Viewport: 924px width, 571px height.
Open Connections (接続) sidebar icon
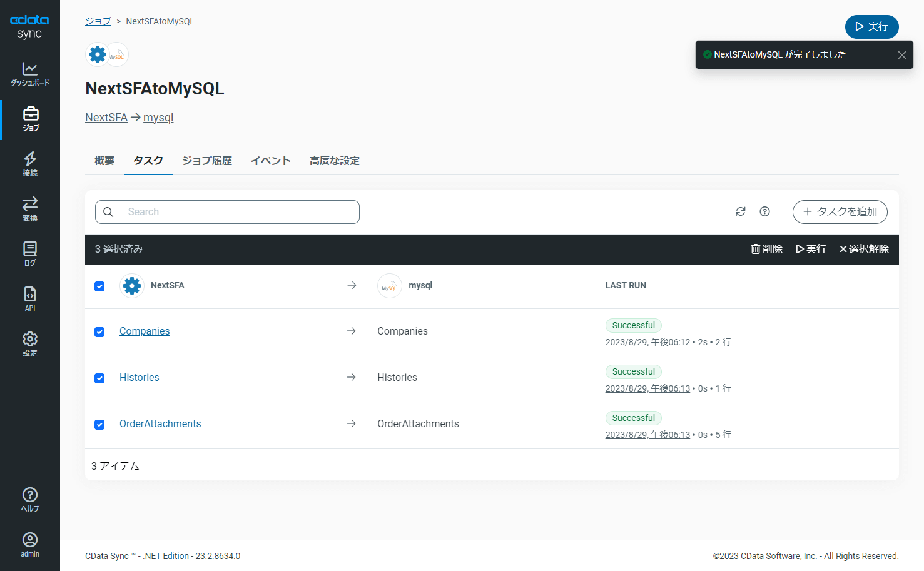30,164
